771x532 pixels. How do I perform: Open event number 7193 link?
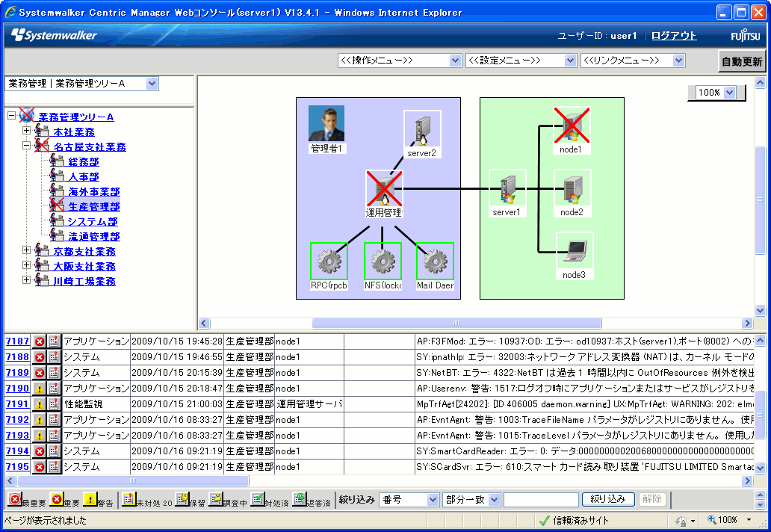[x=17, y=436]
